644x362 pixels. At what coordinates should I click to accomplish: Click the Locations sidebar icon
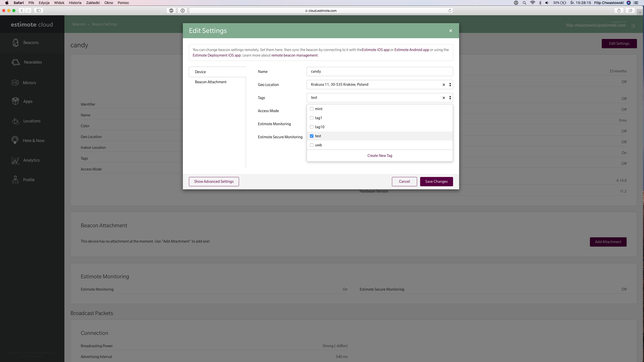15,121
